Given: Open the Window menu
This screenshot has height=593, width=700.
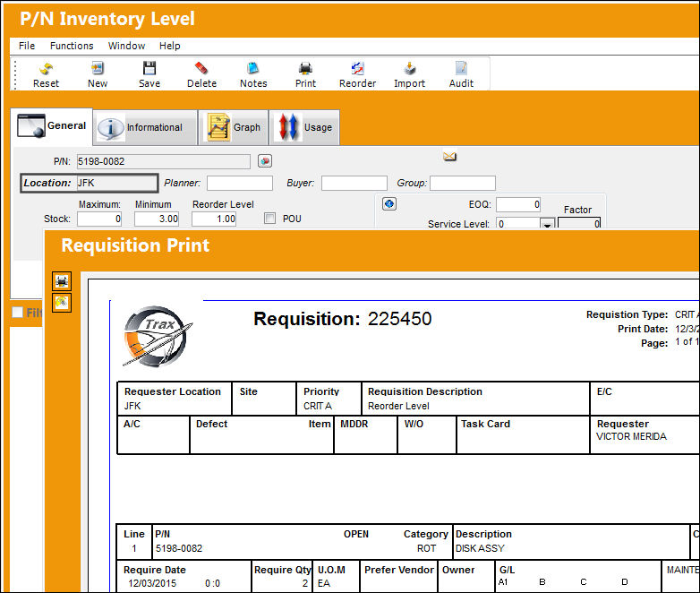Looking at the screenshot, I should 126,46.
